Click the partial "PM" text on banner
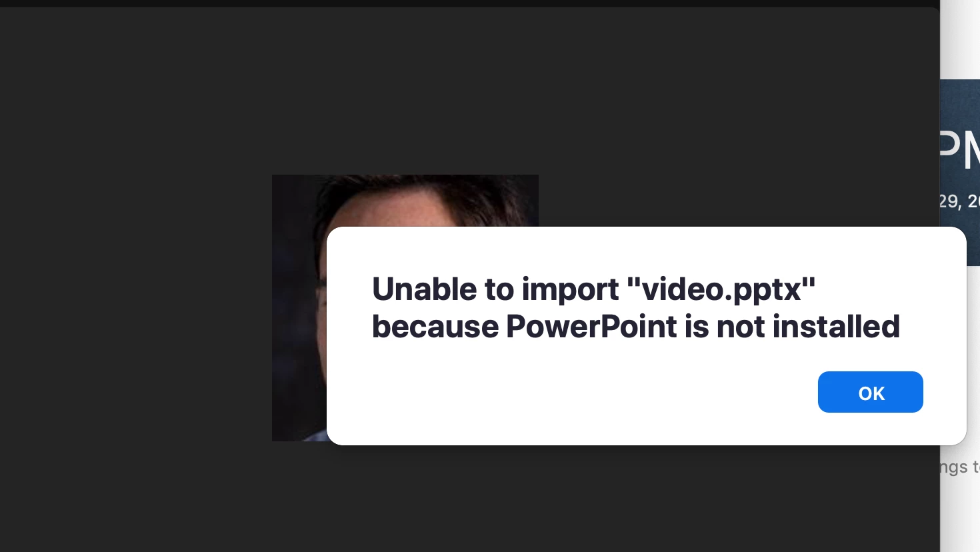980x552 pixels. (x=959, y=148)
